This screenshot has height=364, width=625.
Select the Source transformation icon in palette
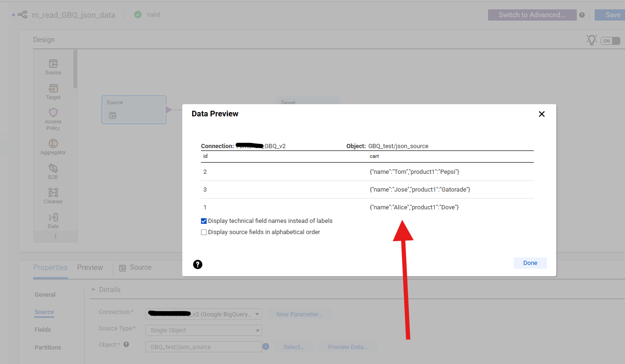pos(53,63)
